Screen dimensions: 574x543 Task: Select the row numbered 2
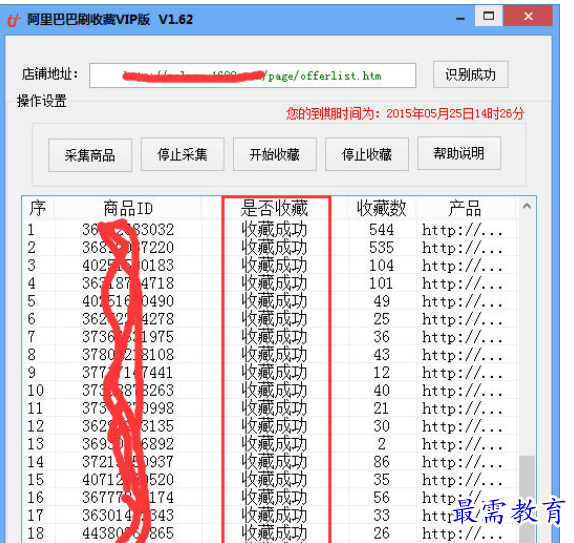coord(269,248)
